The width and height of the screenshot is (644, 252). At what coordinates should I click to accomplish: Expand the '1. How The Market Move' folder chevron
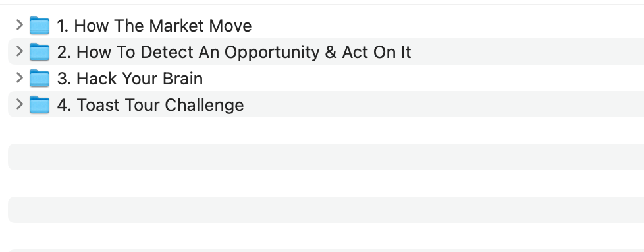coord(19,25)
